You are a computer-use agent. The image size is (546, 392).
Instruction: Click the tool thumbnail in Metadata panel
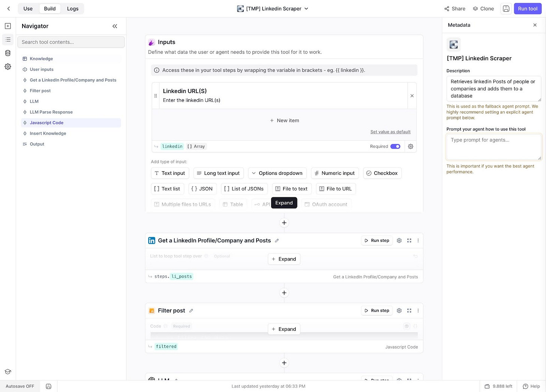454,45
